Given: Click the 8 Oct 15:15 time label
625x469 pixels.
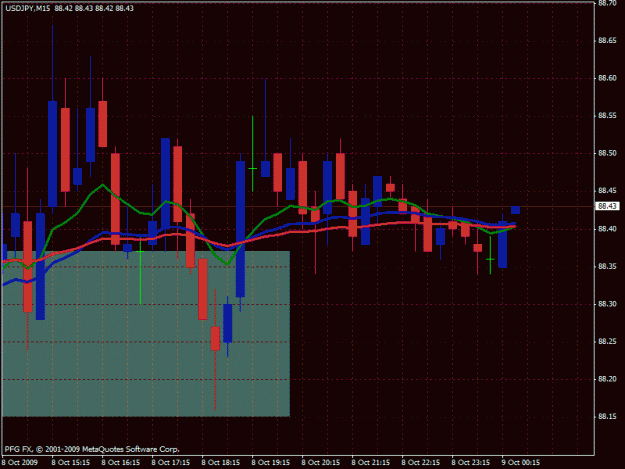Looking at the screenshot, I should click(71, 463).
